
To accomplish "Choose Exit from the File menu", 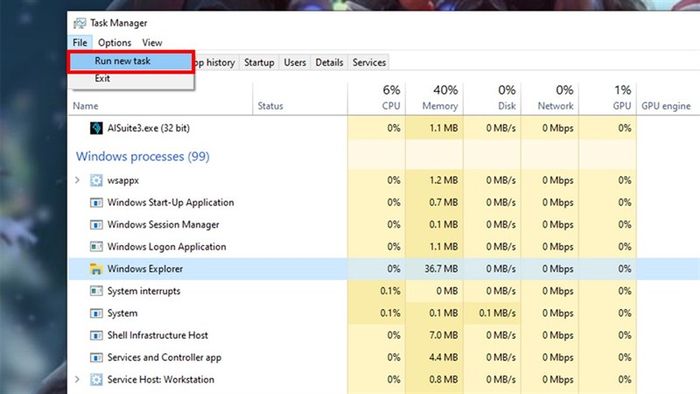I will pos(131,79).
